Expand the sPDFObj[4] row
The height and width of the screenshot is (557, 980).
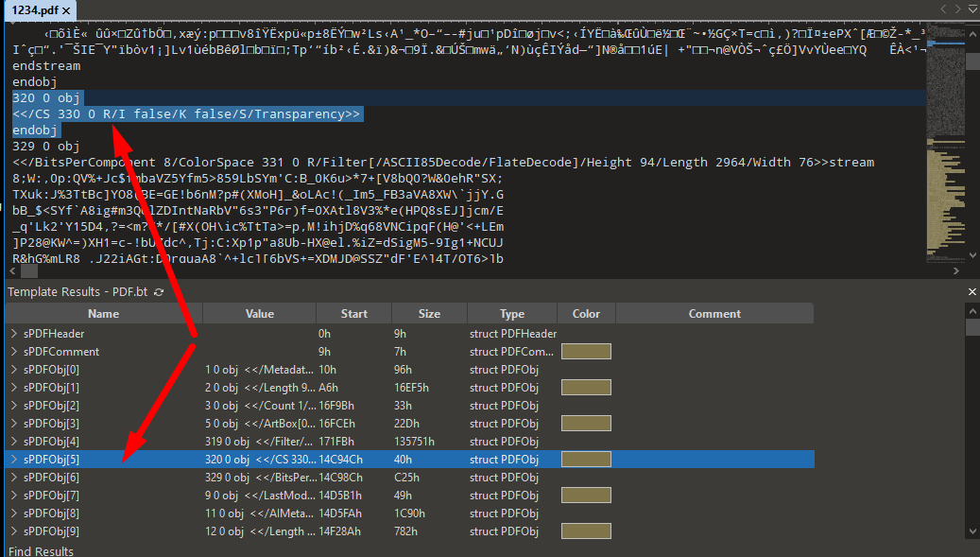[14, 442]
